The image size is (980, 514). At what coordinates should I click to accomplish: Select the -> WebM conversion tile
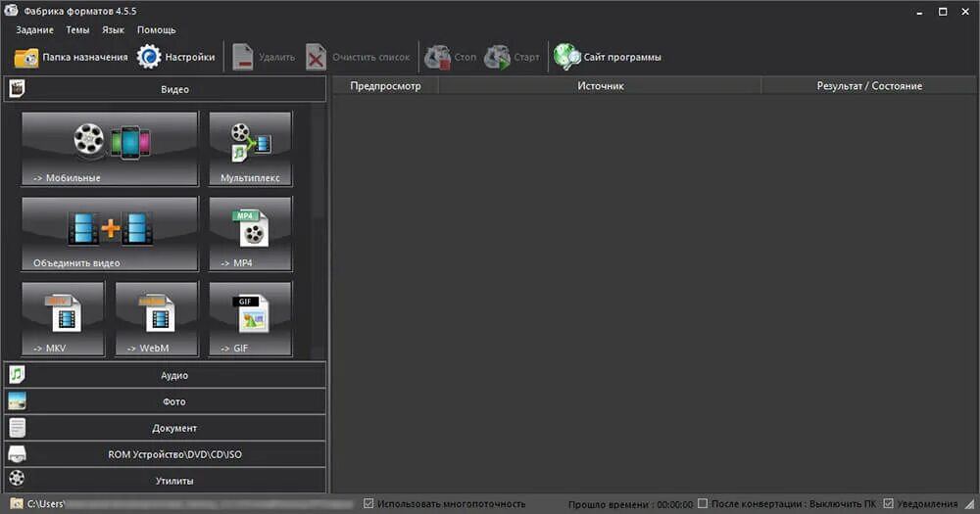(157, 318)
